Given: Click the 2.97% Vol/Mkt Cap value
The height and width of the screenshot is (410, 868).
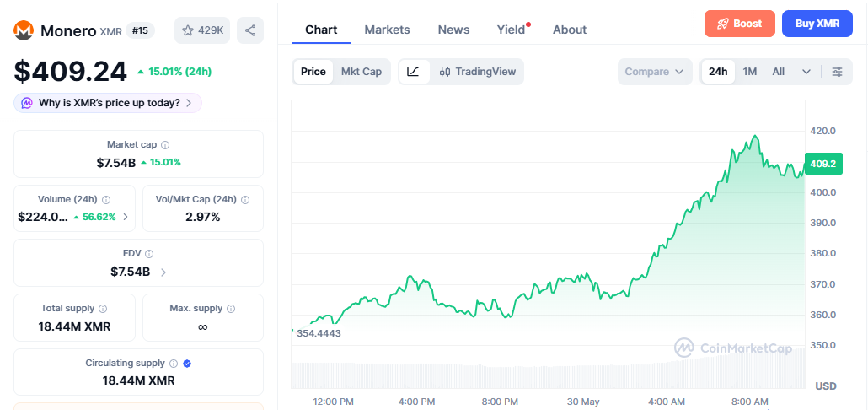Looking at the screenshot, I should point(202,217).
